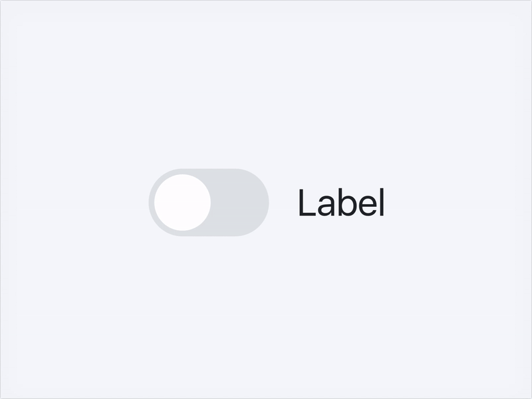Click the gray track of the toggle
The image size is (532, 399).
239,203
